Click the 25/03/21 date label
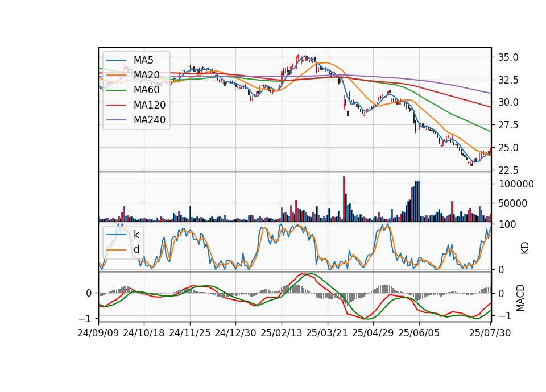This screenshot has height=392, width=546. click(x=327, y=333)
